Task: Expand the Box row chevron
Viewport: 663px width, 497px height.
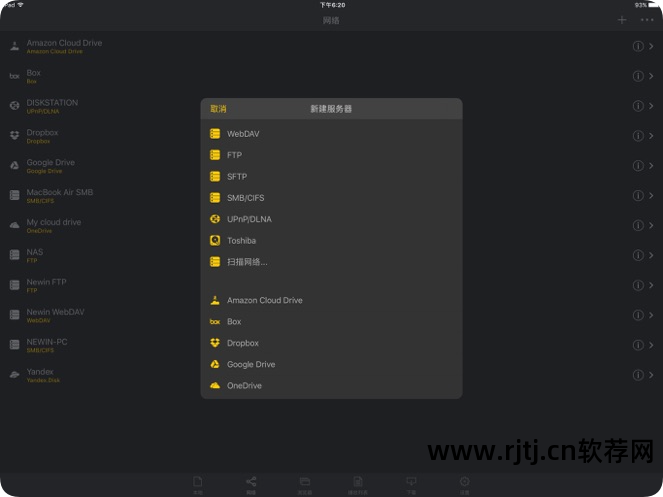Action: [x=651, y=76]
